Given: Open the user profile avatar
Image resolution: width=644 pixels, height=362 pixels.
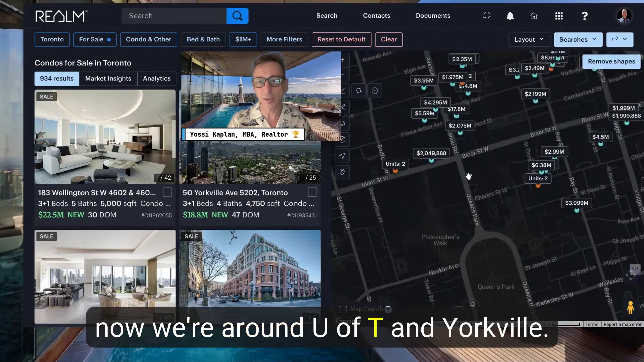Looking at the screenshot, I should click(x=624, y=16).
